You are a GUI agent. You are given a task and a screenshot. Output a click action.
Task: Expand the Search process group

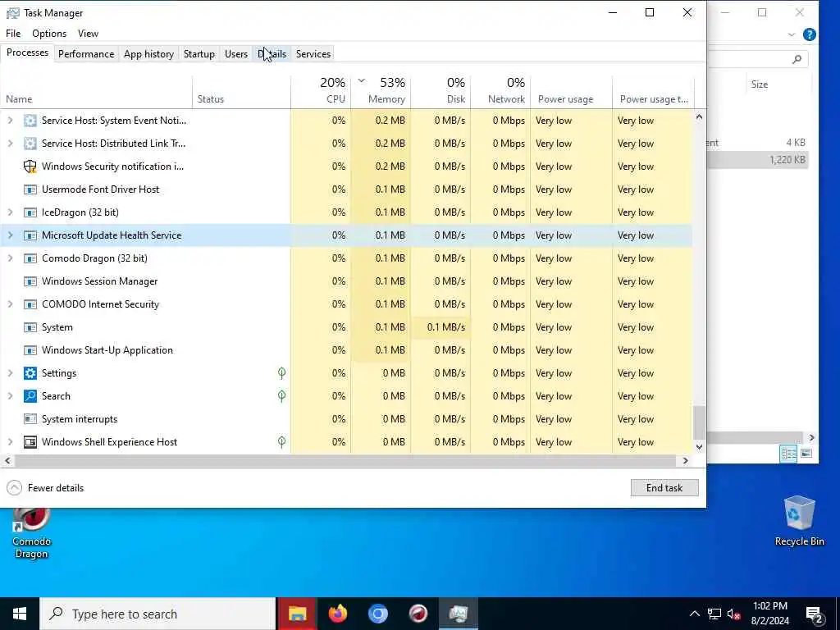click(x=10, y=396)
